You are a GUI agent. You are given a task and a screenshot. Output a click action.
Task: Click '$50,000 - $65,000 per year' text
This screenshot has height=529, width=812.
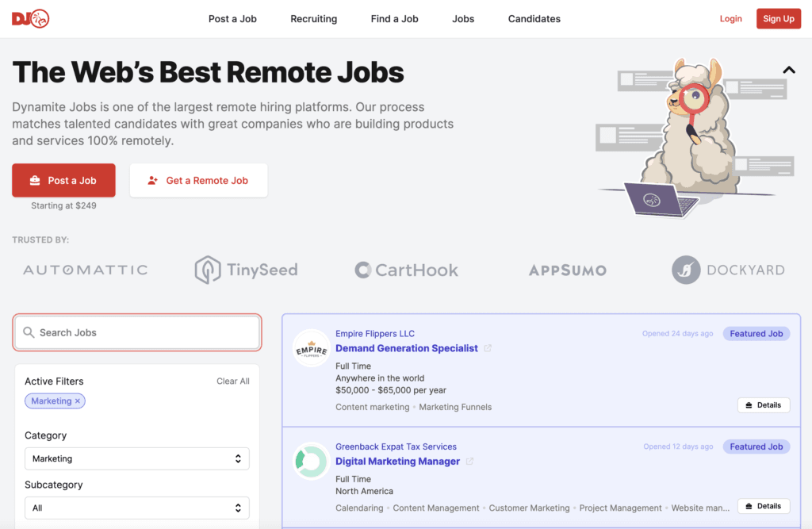pos(391,390)
